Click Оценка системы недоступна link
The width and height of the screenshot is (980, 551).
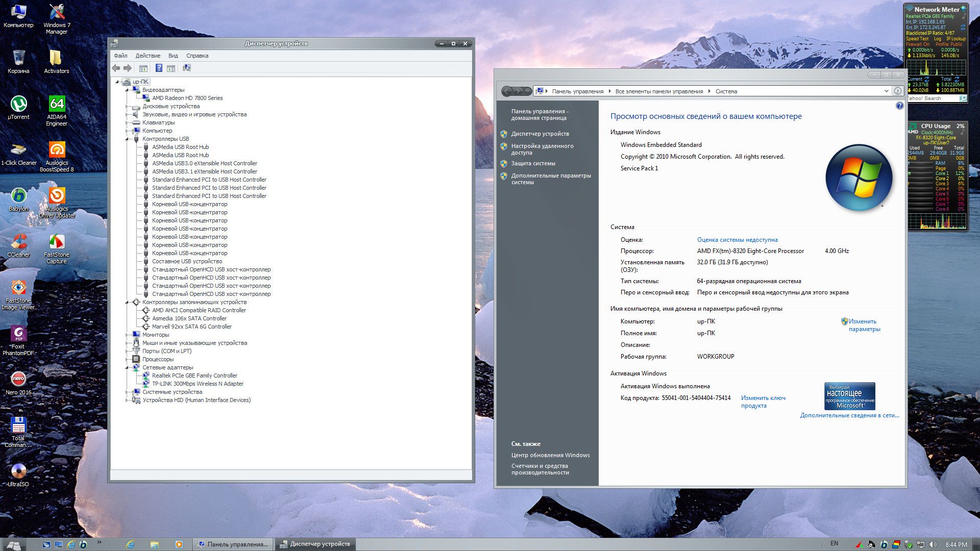tap(737, 240)
